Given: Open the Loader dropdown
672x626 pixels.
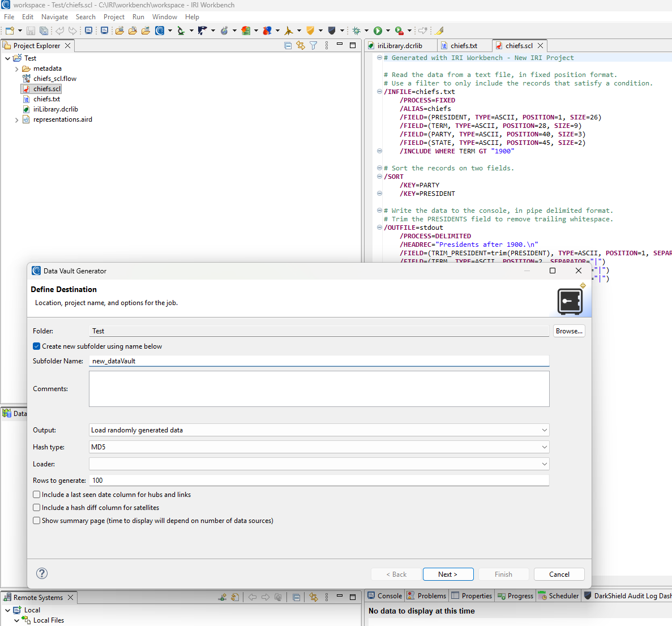Looking at the screenshot, I should [x=319, y=464].
